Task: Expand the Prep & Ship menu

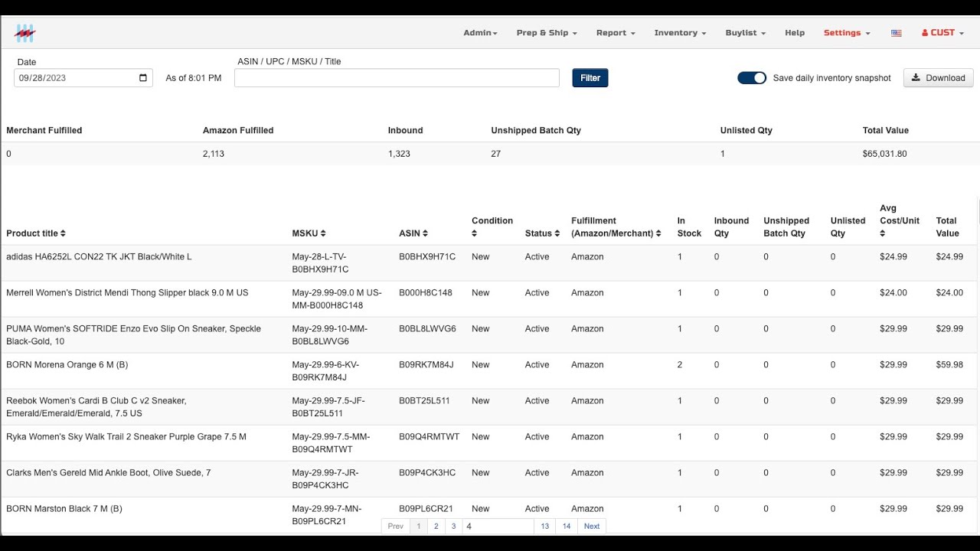Action: 547,33
